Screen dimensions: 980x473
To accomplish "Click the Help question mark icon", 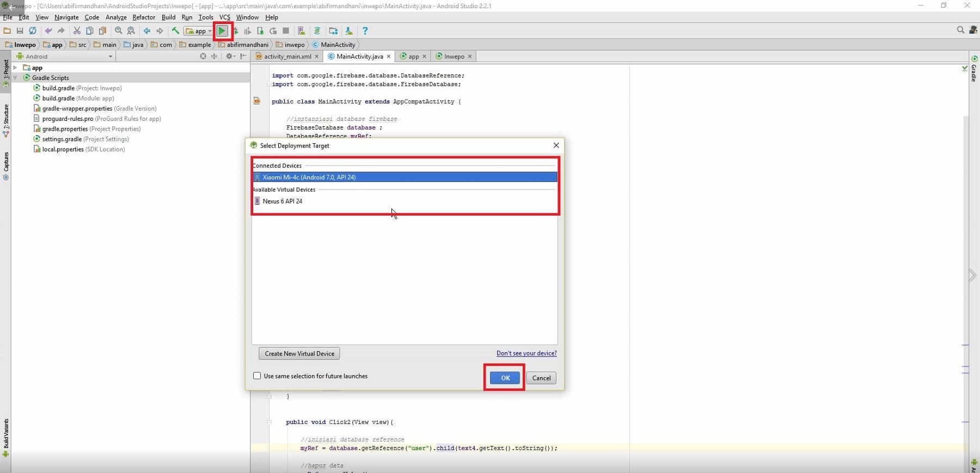I will 365,31.
